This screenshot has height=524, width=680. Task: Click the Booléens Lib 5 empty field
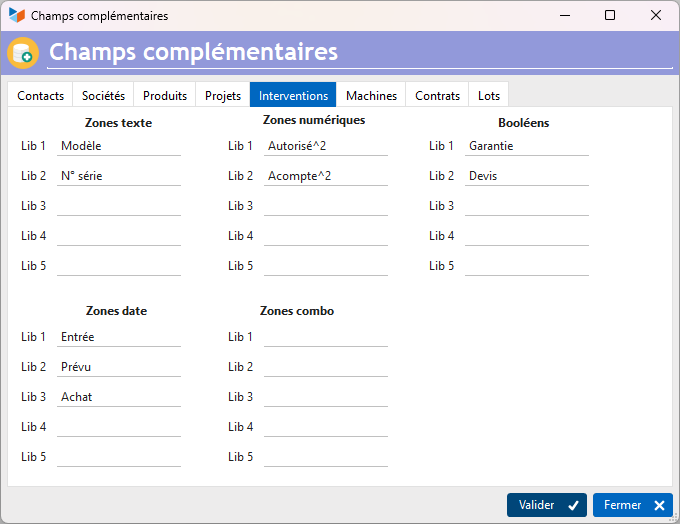[x=526, y=266]
